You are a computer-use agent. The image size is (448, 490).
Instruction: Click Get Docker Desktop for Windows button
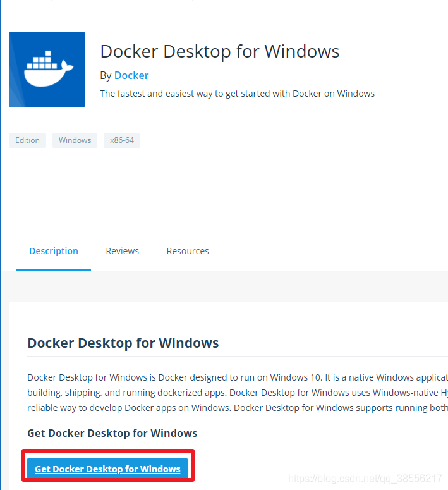tap(107, 469)
